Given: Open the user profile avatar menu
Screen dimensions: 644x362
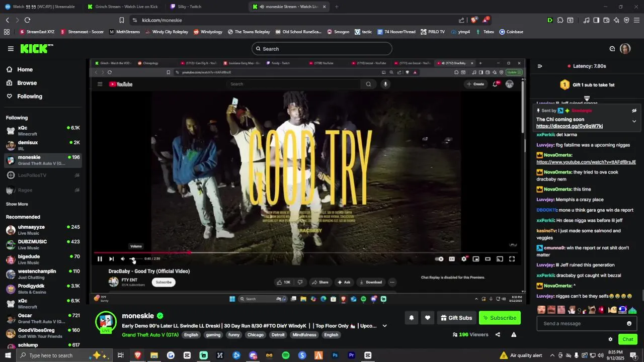Looking at the screenshot, I should click(625, 49).
